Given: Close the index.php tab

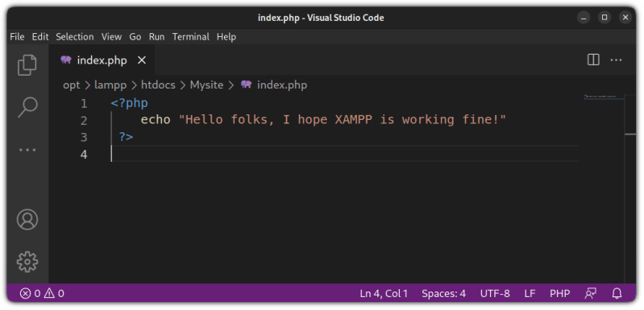Looking at the screenshot, I should [142, 60].
